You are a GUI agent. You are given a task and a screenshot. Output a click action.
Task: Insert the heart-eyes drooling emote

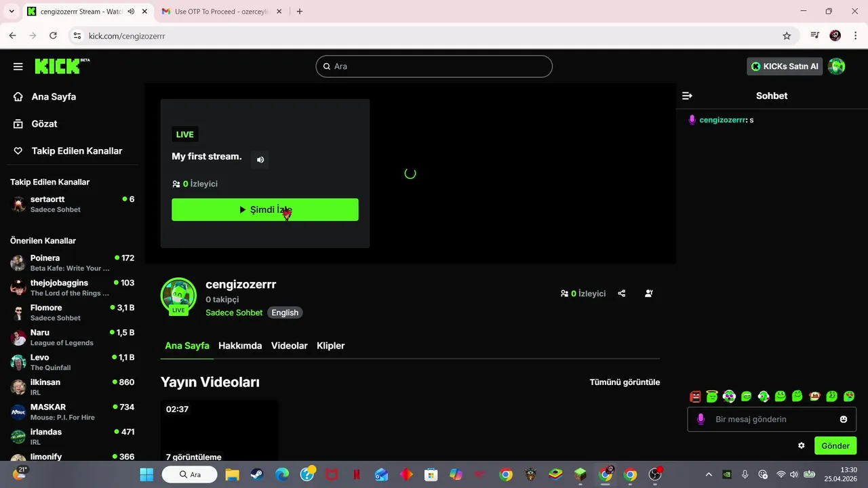(848, 396)
